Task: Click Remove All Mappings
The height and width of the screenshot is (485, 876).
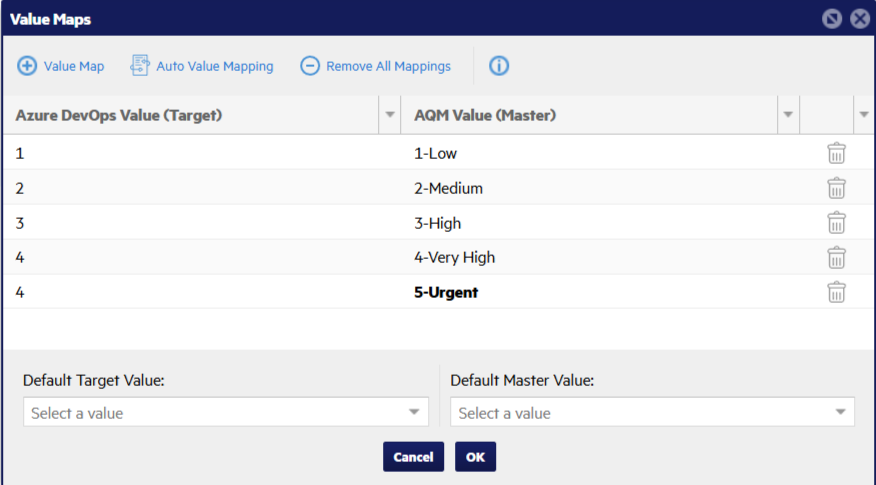Action: coord(376,66)
